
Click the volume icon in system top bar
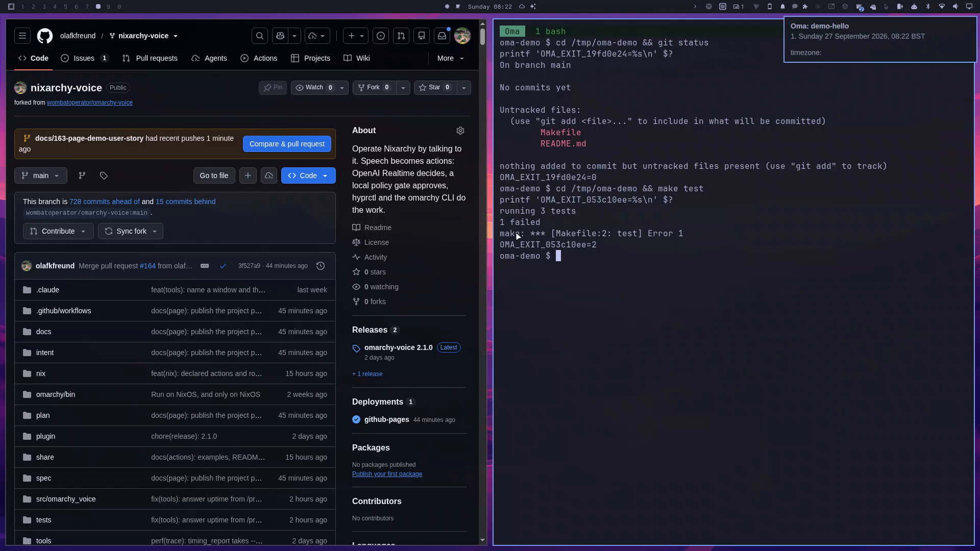pos(955,7)
